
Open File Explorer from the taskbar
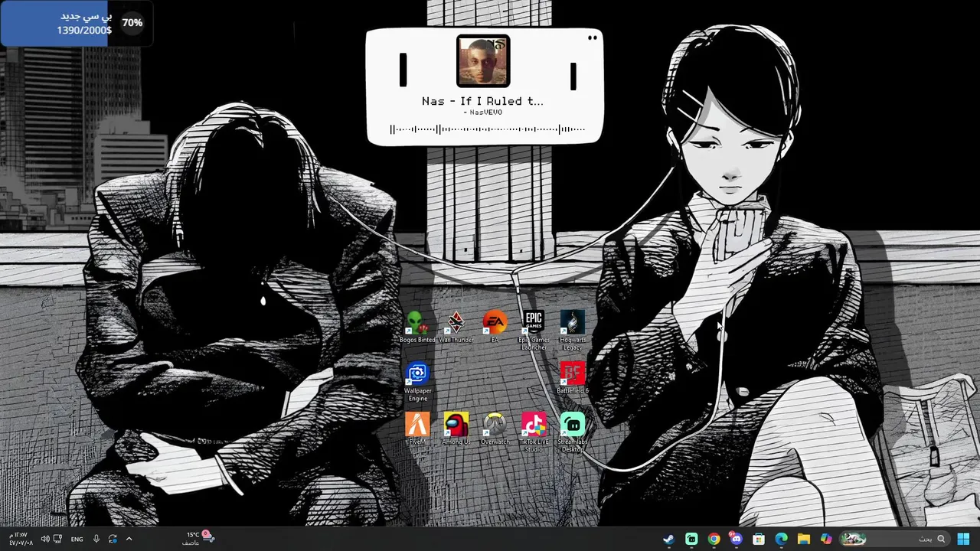[x=803, y=539]
